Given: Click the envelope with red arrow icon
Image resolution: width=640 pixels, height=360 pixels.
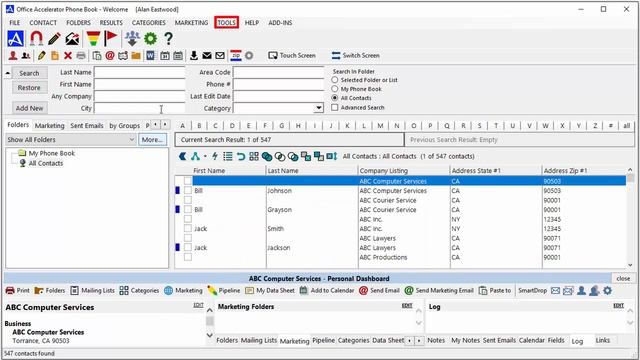Looking at the screenshot, I should coord(72,39).
